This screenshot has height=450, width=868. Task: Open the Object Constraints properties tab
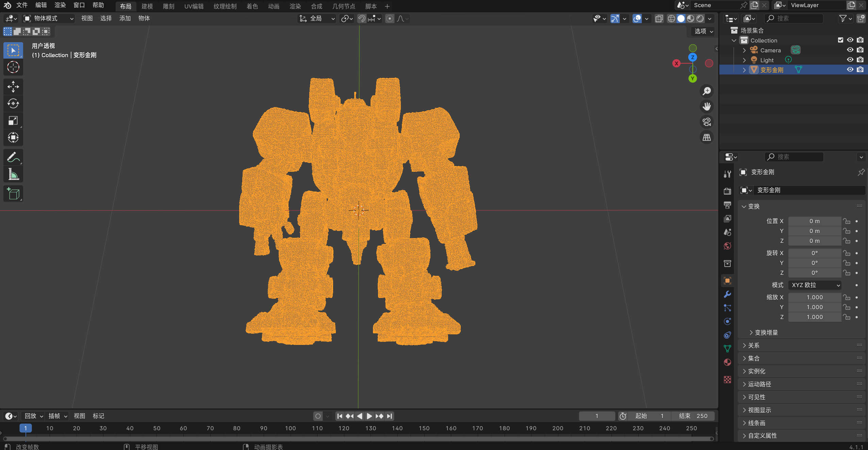pyautogui.click(x=727, y=335)
